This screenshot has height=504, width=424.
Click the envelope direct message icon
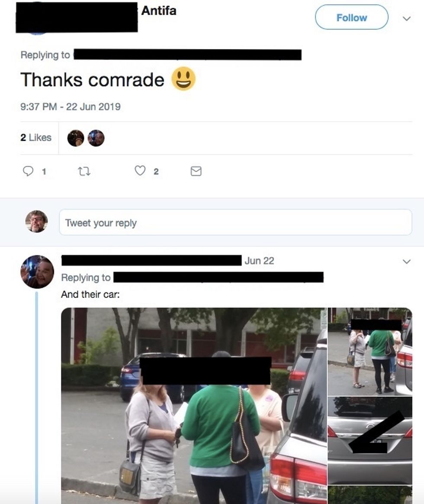click(196, 171)
